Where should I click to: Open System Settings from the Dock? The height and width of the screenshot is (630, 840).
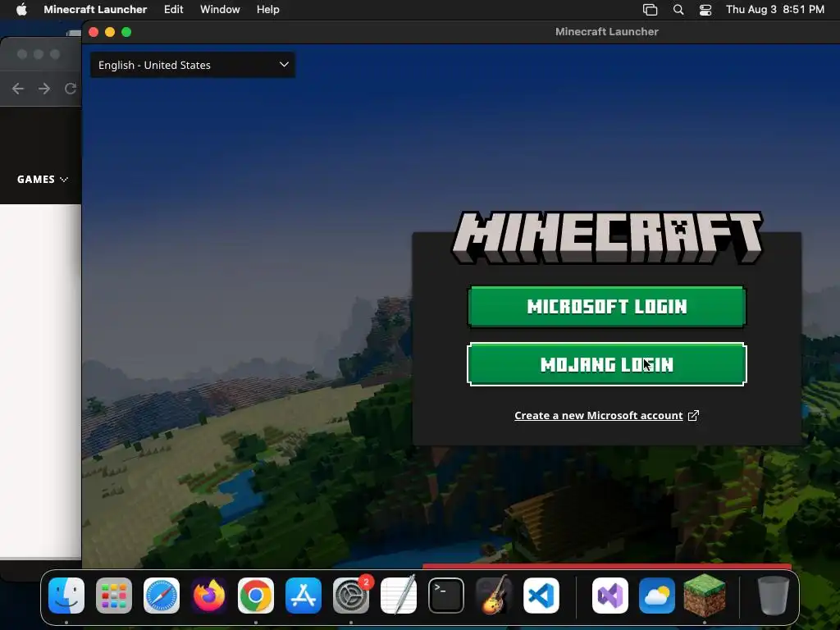[351, 596]
